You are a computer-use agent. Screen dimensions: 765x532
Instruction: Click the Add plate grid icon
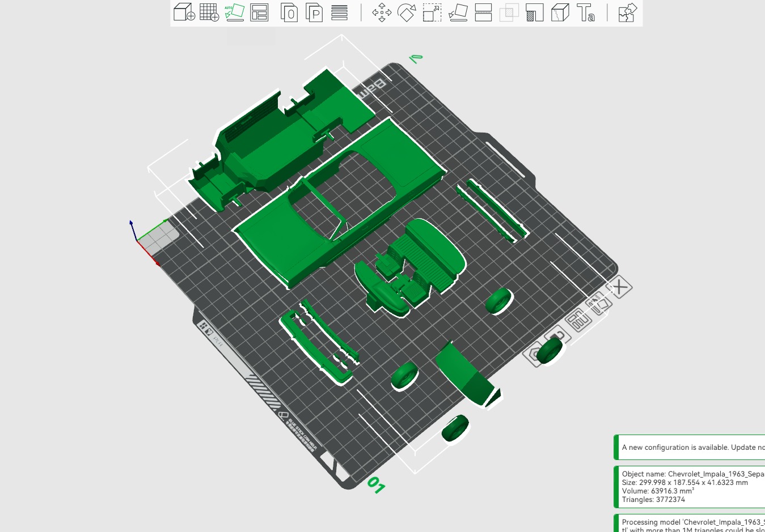pyautogui.click(x=209, y=12)
